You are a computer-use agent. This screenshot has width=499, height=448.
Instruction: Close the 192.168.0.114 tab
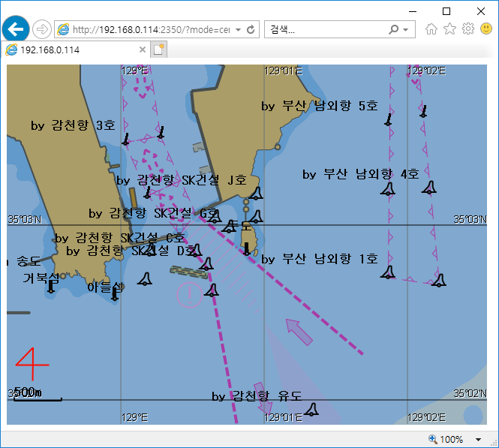(x=143, y=50)
